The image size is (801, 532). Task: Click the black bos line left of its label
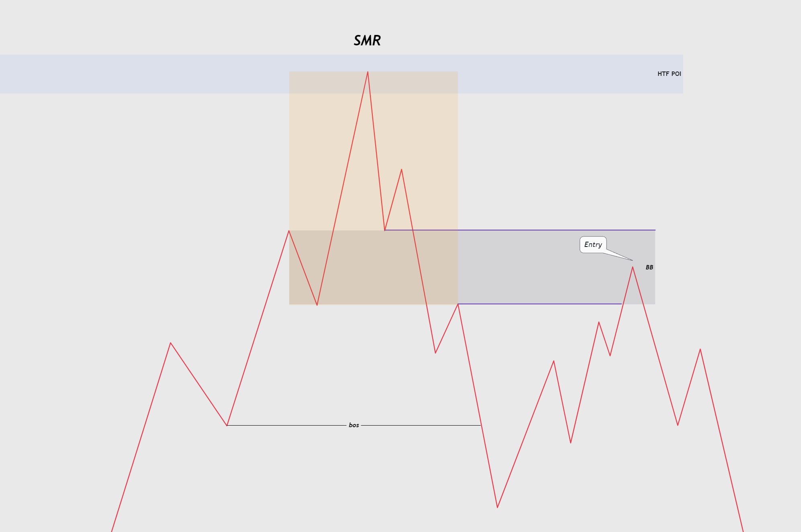pos(287,425)
